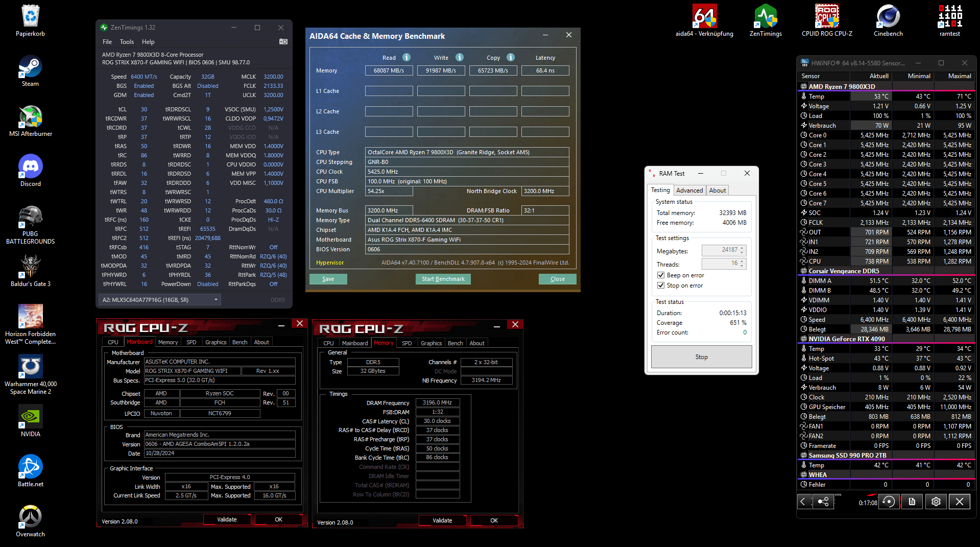Open the CPUID ROG CPU-Z desktop shortcut
This screenshot has width=980, height=547.
[827, 20]
